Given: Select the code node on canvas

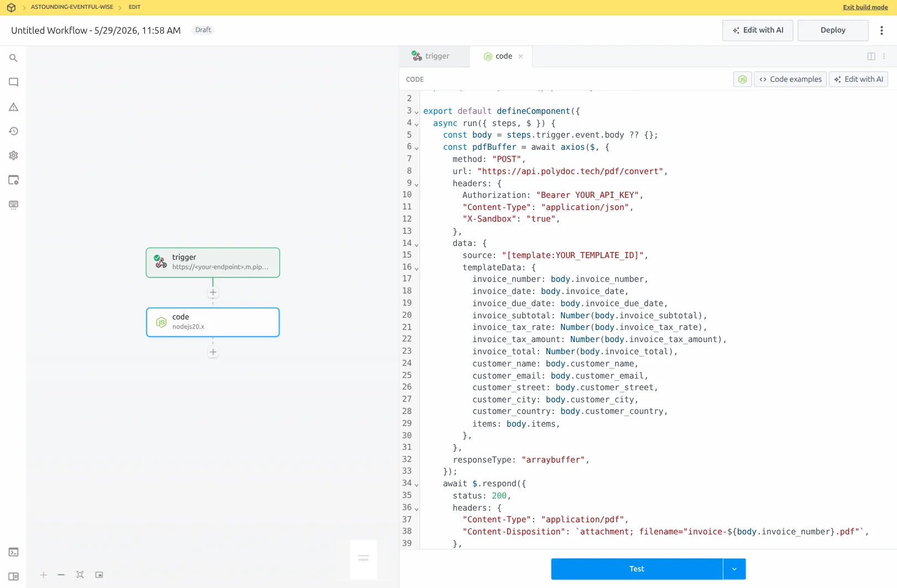Looking at the screenshot, I should click(213, 322).
